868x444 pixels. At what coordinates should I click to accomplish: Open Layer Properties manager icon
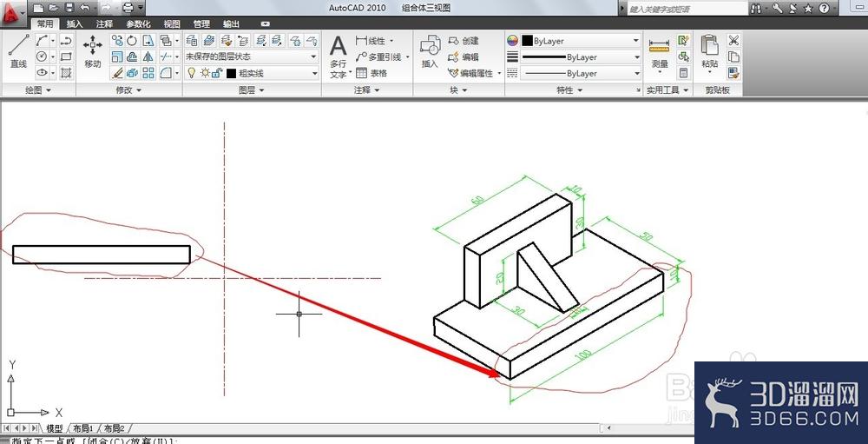pos(192,41)
